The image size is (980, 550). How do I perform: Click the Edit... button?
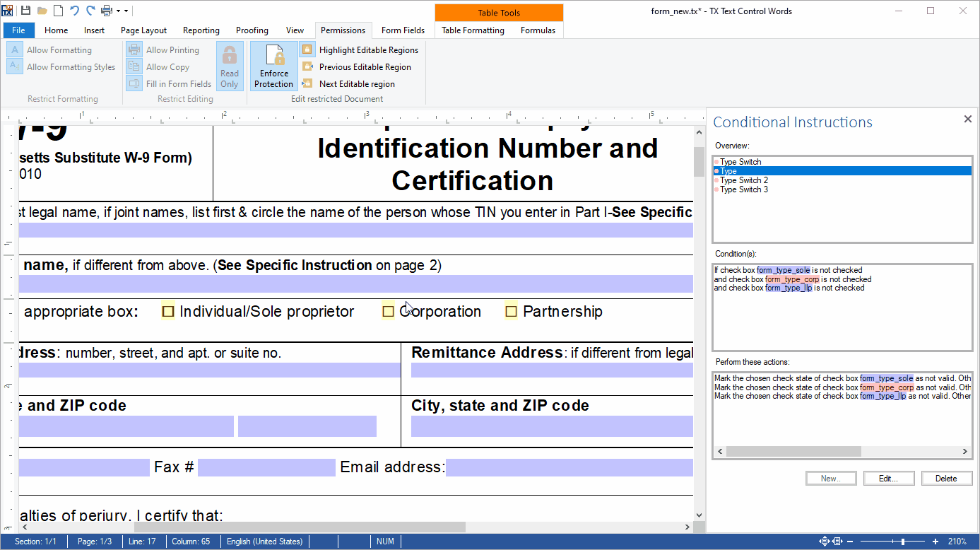pyautogui.click(x=889, y=479)
